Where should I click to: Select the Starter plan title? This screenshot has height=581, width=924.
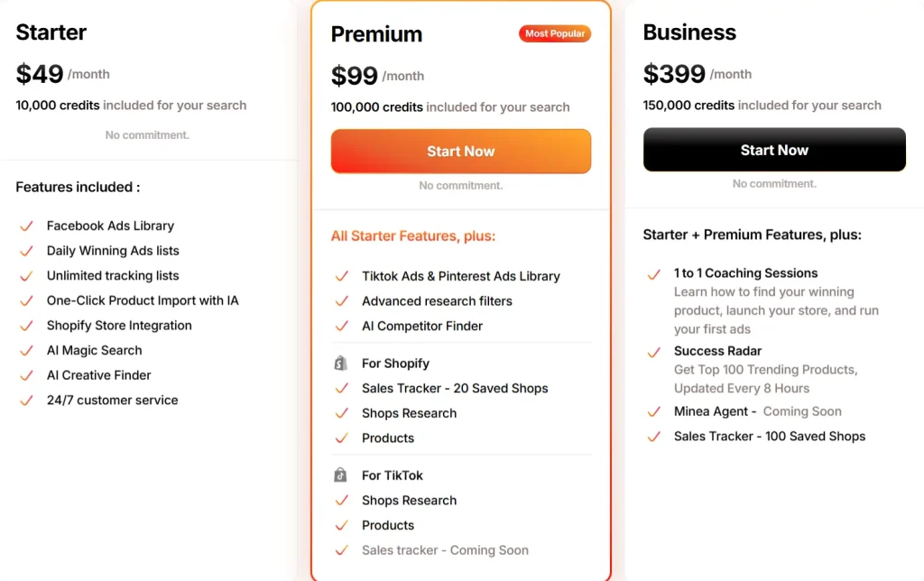(51, 32)
